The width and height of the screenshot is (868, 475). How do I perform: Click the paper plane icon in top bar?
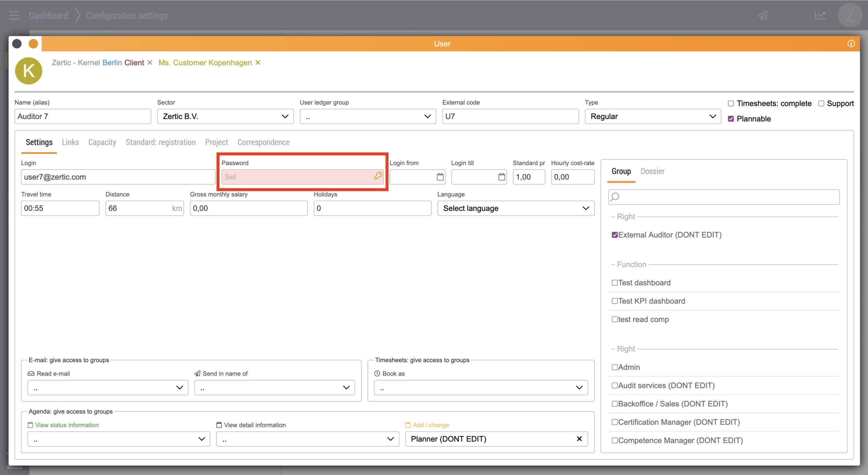point(763,15)
